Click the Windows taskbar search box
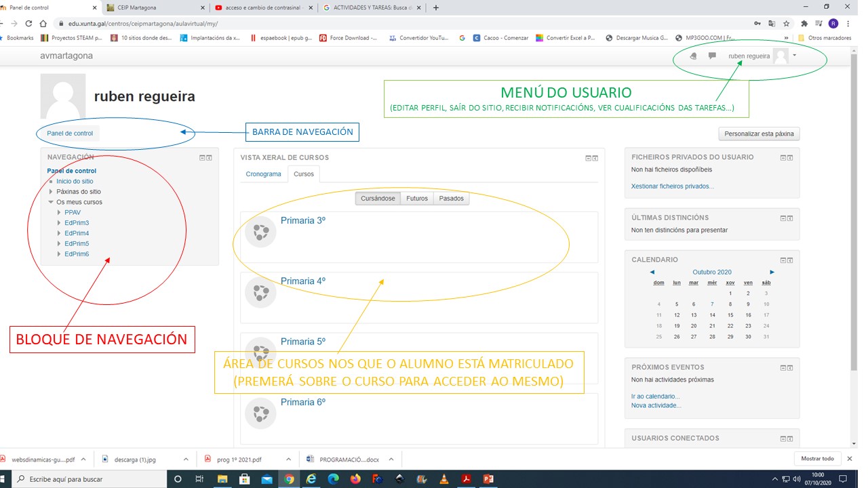The image size is (868, 488). [88, 479]
